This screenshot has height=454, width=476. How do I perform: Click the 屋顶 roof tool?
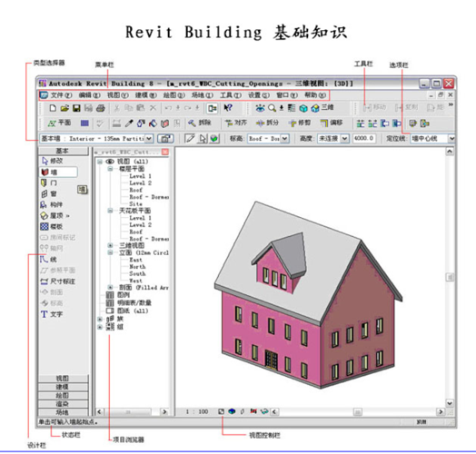click(55, 216)
